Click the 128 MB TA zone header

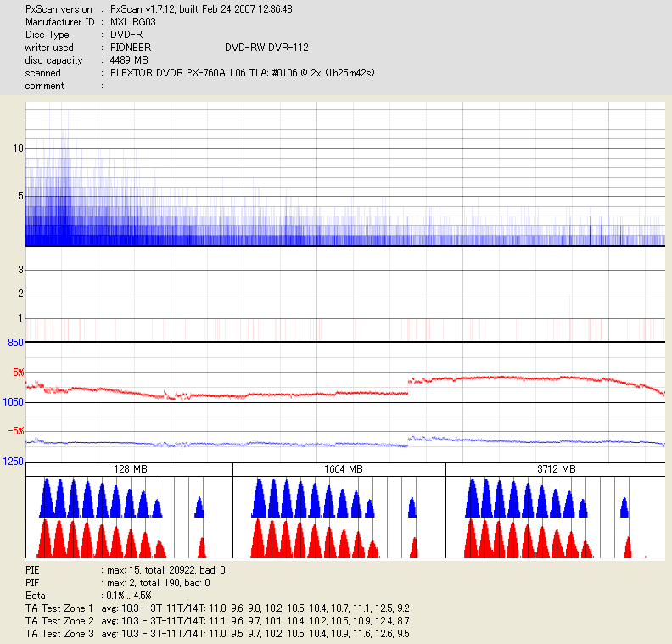point(131,469)
